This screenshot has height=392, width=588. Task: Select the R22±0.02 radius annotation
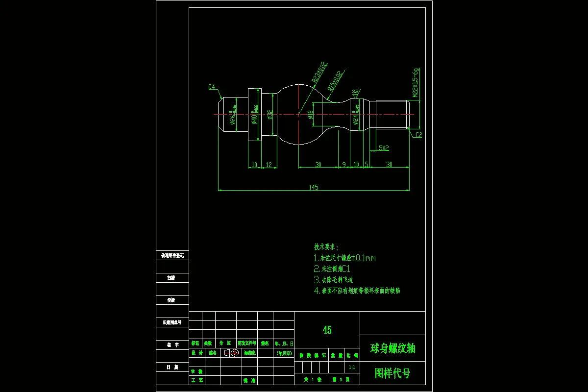pos(319,72)
